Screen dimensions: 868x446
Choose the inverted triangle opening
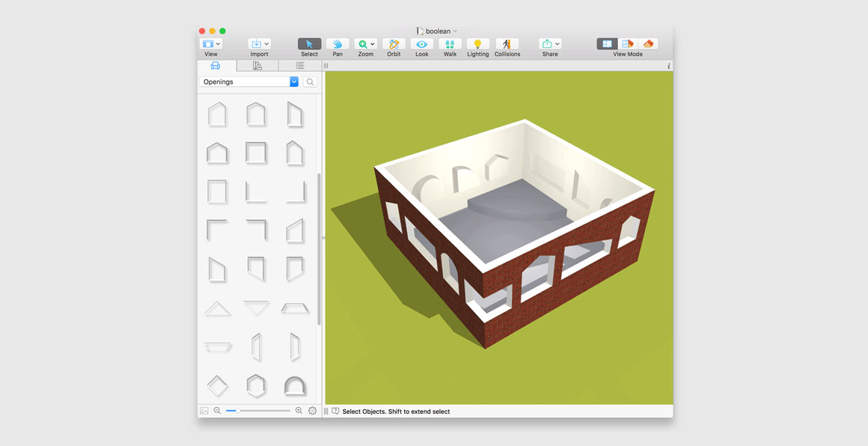256,308
